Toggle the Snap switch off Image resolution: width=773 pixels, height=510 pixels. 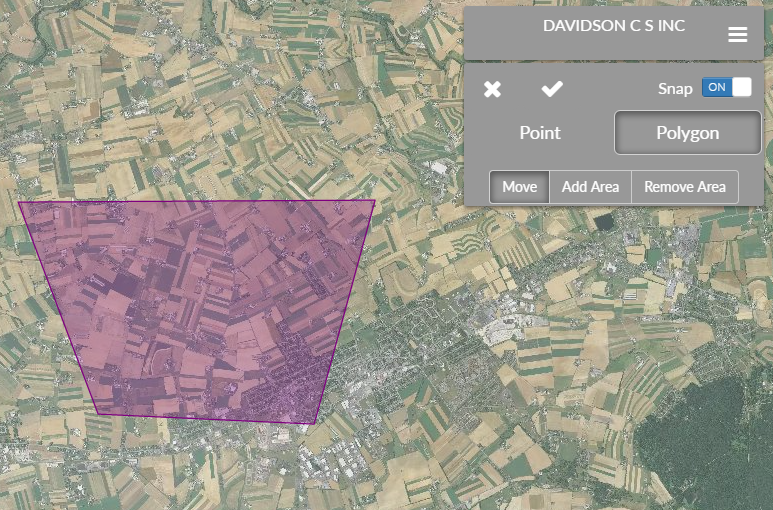point(727,88)
